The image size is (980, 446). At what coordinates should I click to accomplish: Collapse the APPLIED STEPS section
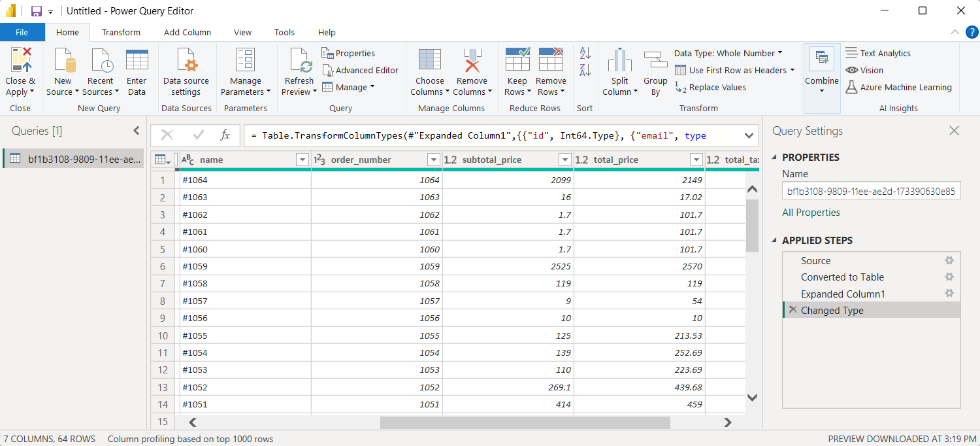coord(776,240)
